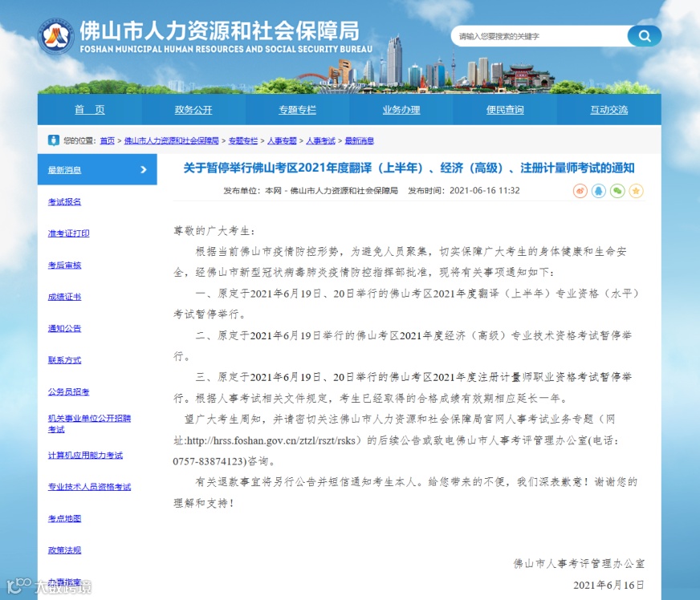Open 公务员招考 sidebar link

tap(69, 391)
